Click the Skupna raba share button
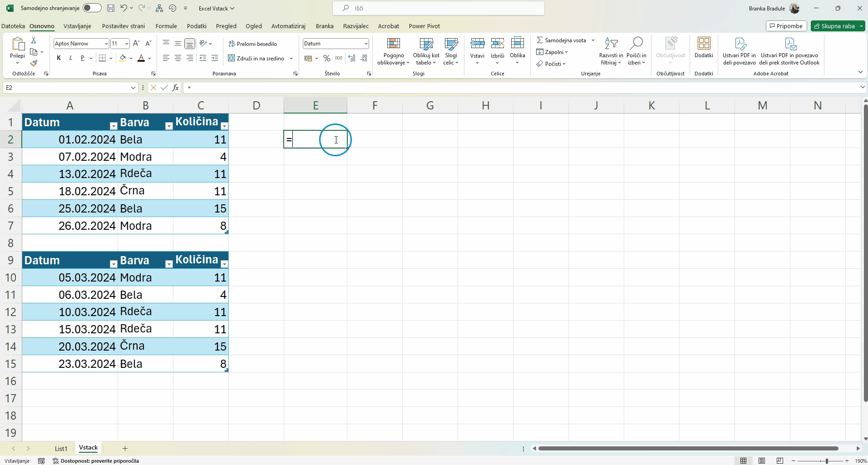 (x=834, y=26)
